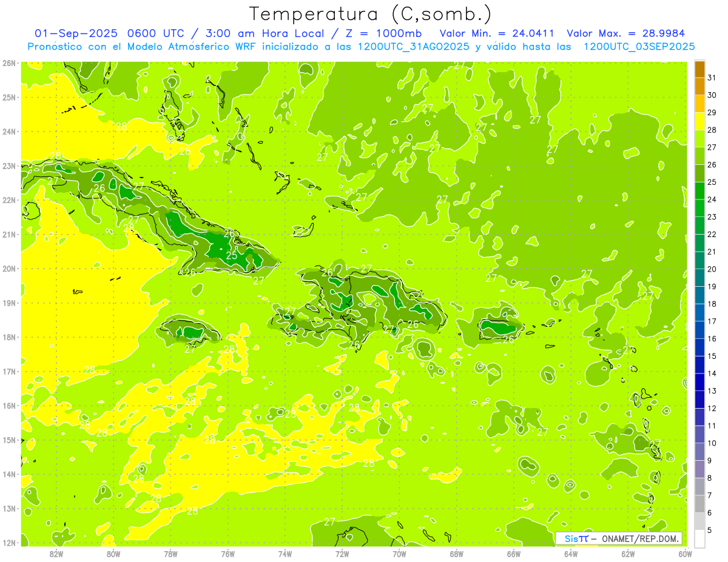Click the '22N' latitude axis label

[8, 200]
